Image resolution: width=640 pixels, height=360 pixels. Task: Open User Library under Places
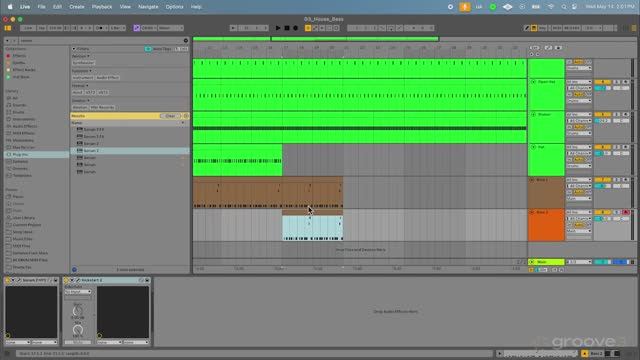click(x=24, y=218)
